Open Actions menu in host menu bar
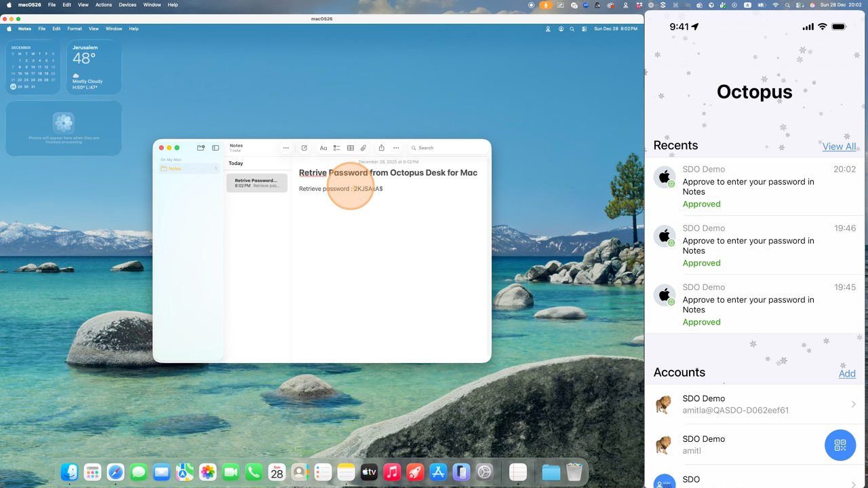This screenshot has height=488, width=868. pos(104,5)
